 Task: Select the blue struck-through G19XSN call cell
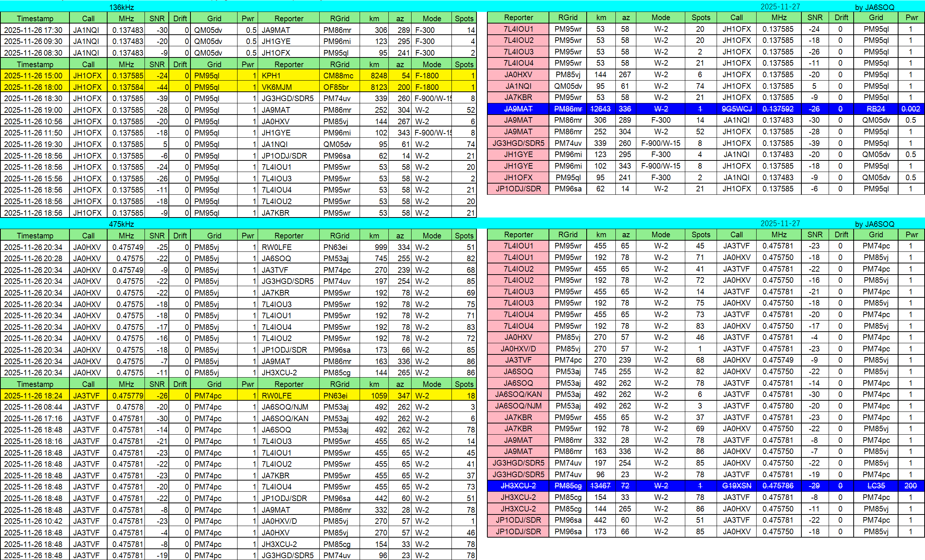point(736,486)
